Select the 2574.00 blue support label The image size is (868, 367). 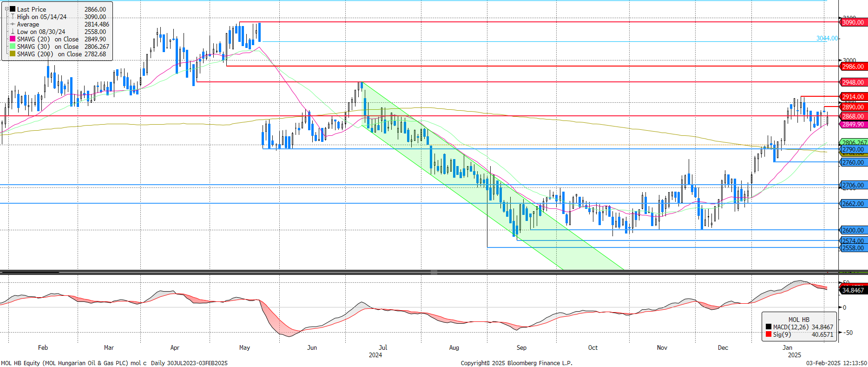pos(853,241)
